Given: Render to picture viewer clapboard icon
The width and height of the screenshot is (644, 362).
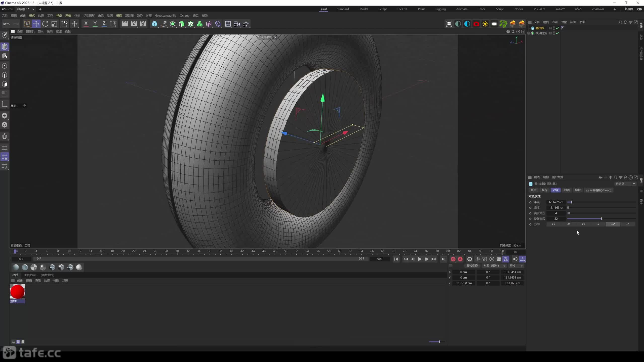Looking at the screenshot, I should click(x=134, y=24).
